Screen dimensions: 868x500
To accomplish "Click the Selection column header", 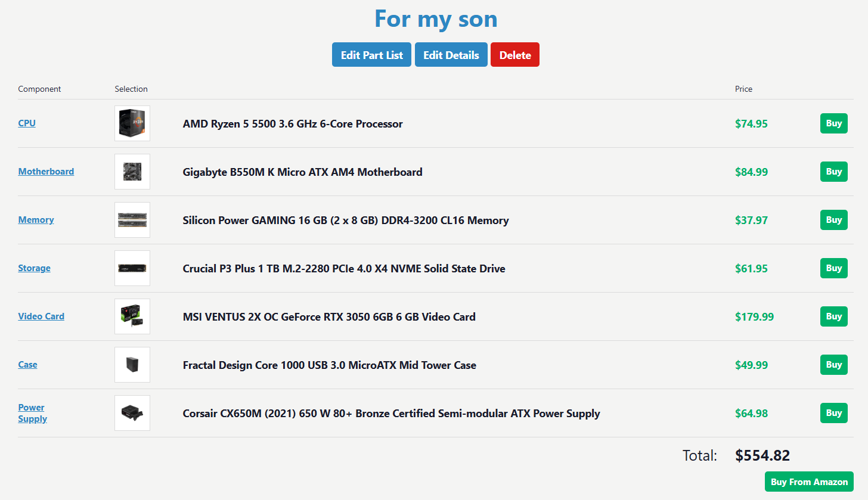I will coord(131,89).
